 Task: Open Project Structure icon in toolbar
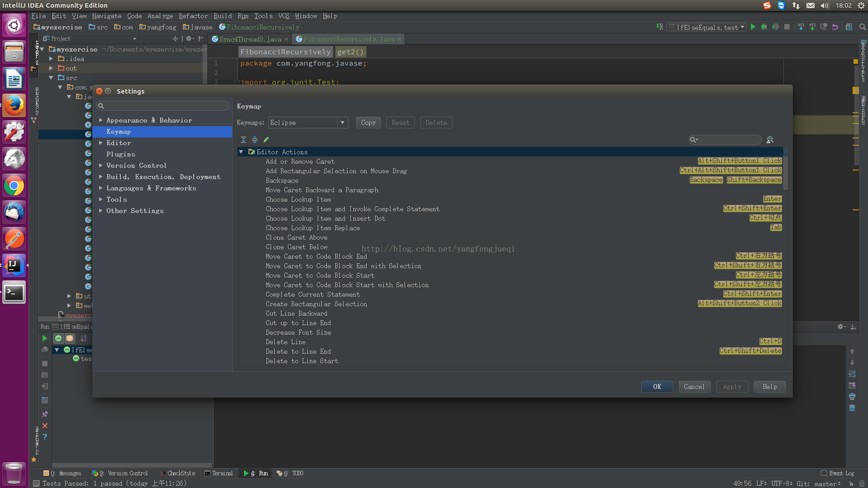(849, 27)
